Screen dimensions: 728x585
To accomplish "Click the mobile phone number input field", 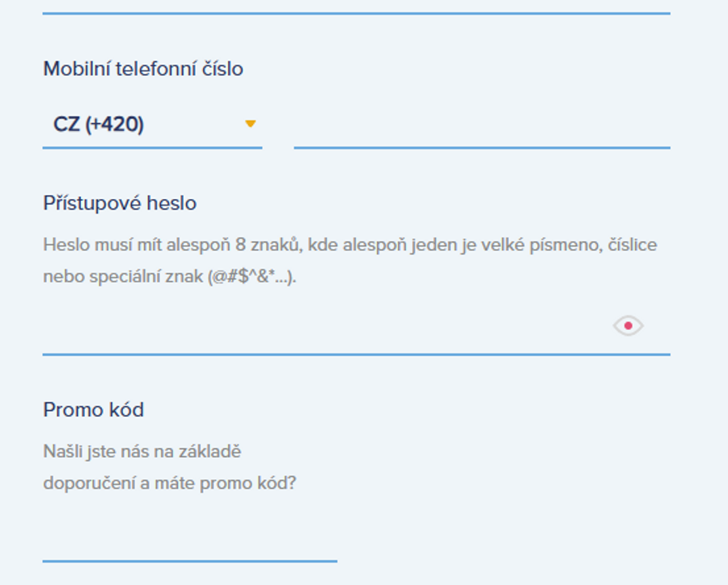I will 481,134.
